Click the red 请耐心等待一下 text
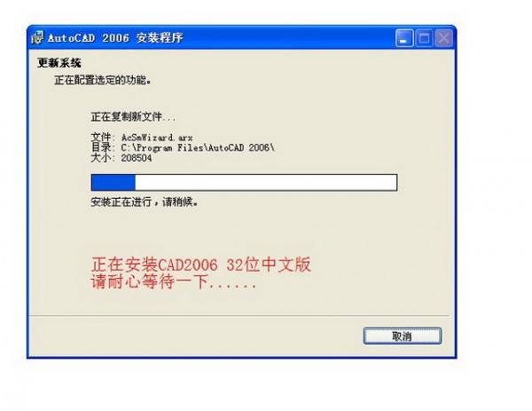Viewport: 532px width, 411px height. (x=174, y=281)
